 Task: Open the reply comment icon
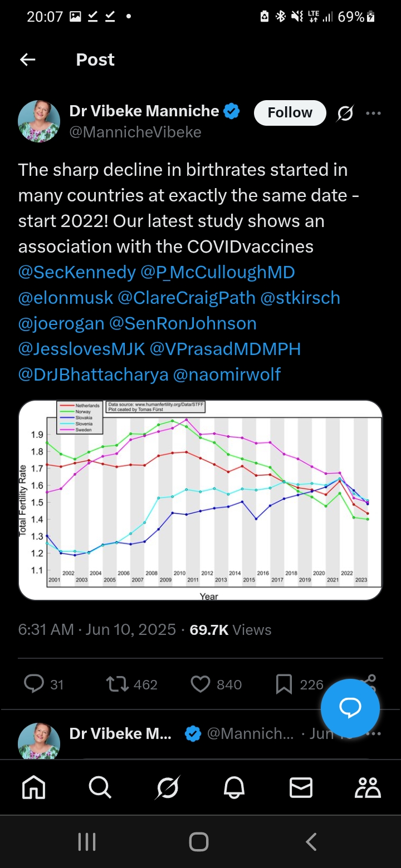click(x=34, y=684)
